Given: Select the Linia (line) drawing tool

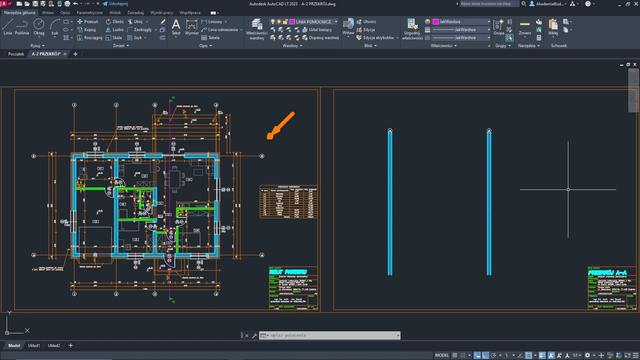Looking at the screenshot, I should click(x=7, y=27).
